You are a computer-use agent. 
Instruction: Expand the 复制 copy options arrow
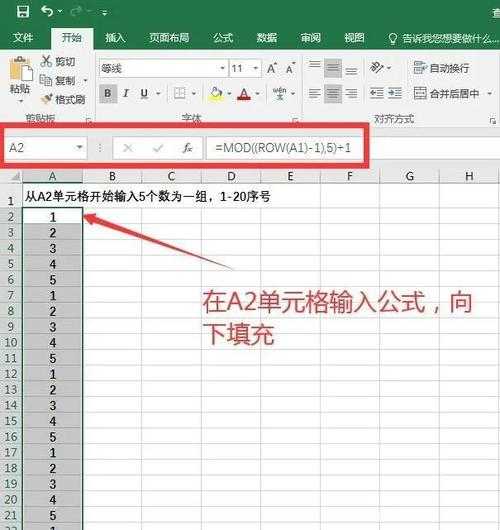click(85, 80)
